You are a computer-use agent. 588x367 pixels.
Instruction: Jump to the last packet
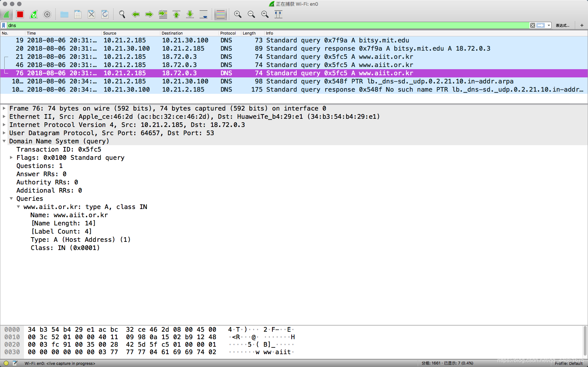[x=190, y=15]
